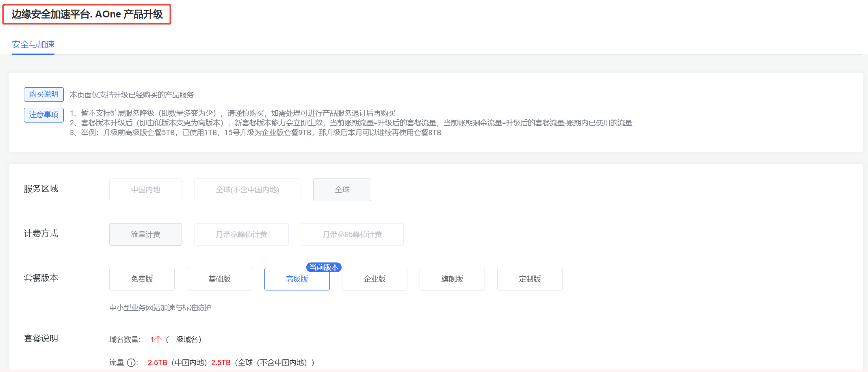Click the 当前版本 badge
The image size is (868, 372).
click(x=324, y=267)
